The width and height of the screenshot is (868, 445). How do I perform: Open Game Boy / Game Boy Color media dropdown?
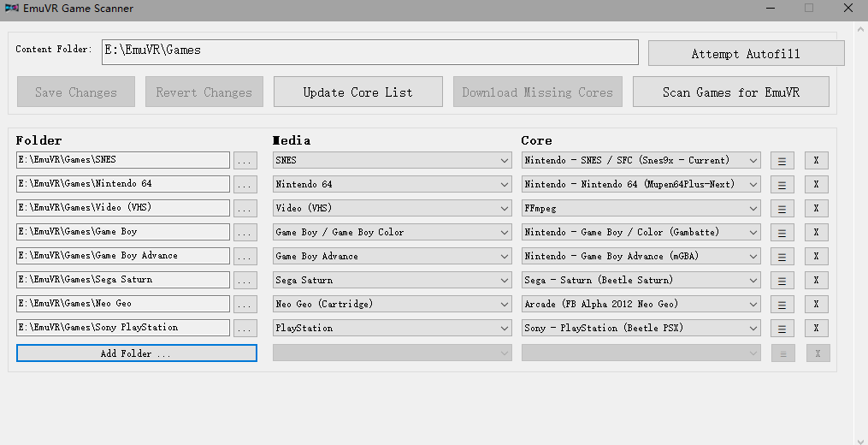pos(504,232)
